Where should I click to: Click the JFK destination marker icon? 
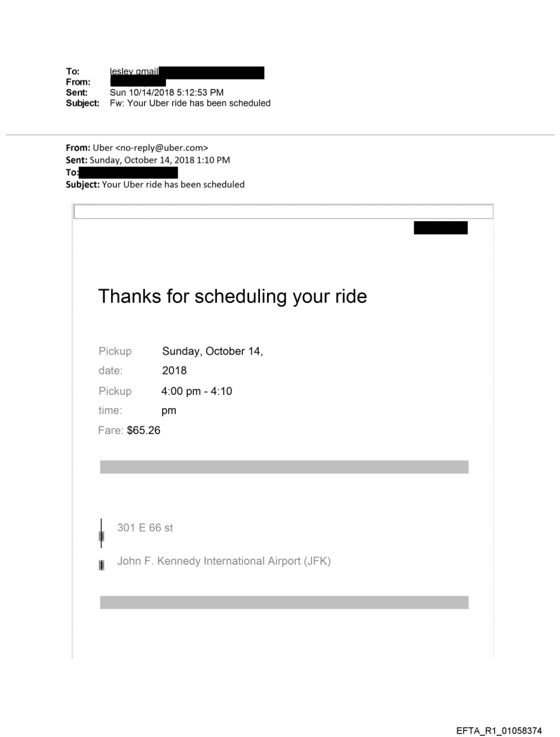click(x=102, y=565)
